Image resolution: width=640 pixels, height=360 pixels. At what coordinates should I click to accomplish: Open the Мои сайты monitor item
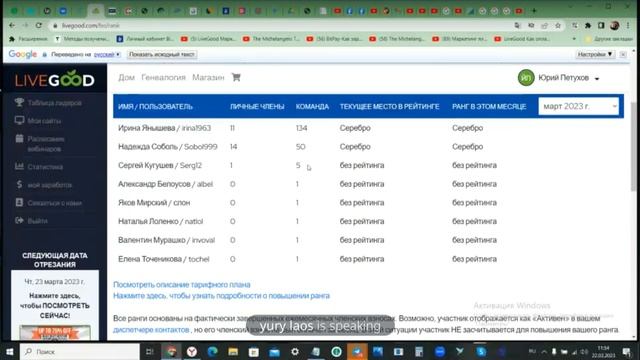(x=38, y=121)
